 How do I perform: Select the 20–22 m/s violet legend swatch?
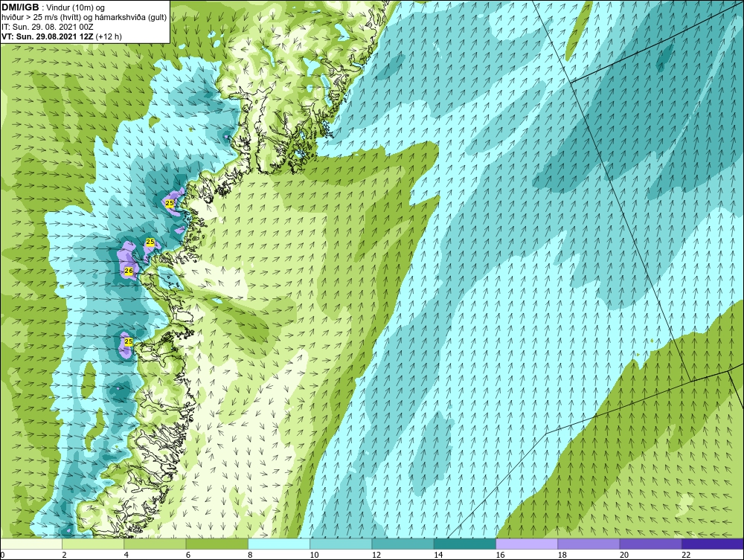pos(650,544)
